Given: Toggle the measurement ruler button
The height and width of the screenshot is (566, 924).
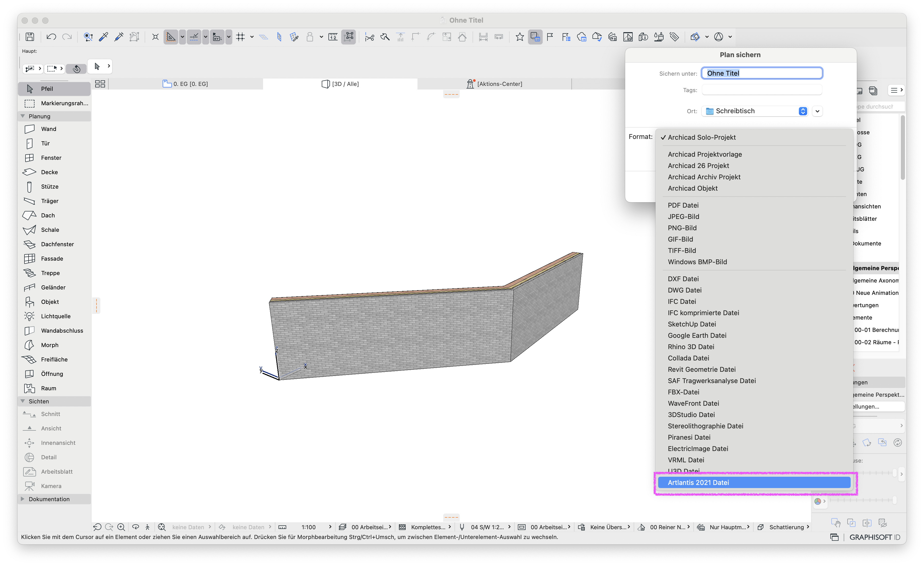Looking at the screenshot, I should [333, 37].
